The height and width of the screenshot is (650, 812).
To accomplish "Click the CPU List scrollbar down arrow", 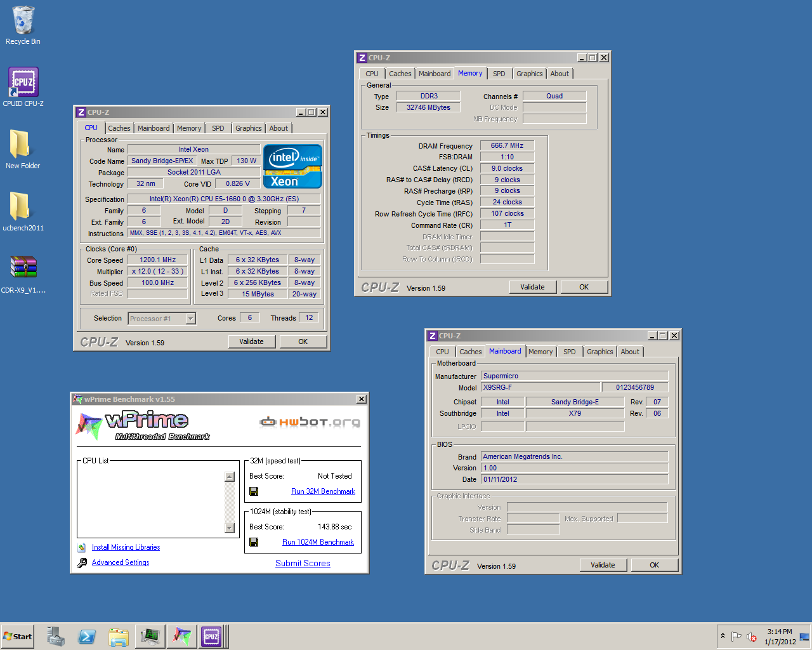I will (x=230, y=528).
